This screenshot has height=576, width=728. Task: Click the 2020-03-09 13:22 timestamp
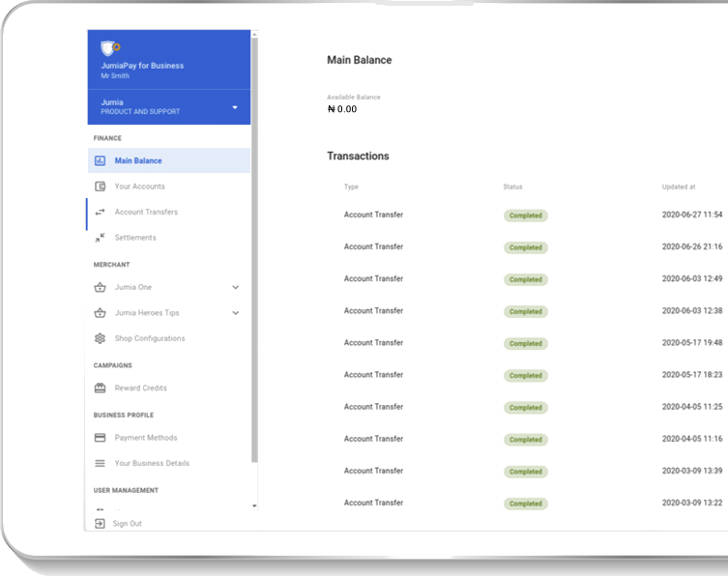(692, 504)
